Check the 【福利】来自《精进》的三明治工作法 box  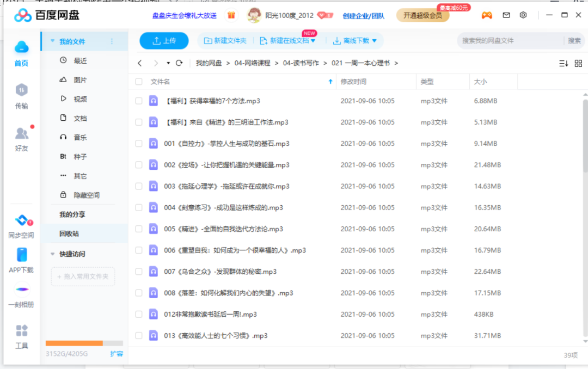pyautogui.click(x=139, y=122)
